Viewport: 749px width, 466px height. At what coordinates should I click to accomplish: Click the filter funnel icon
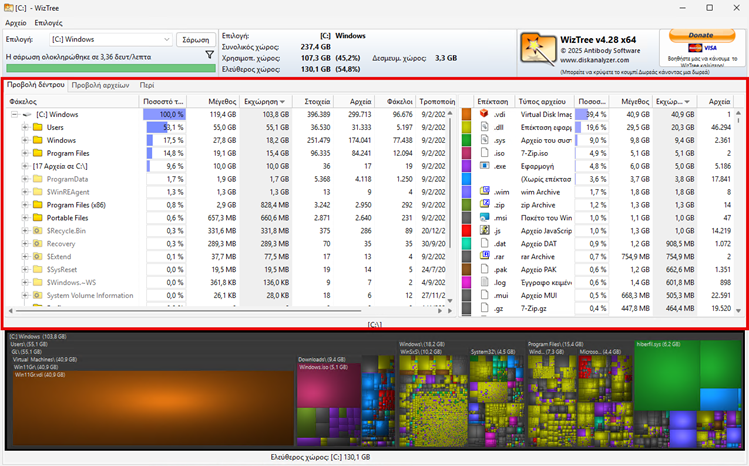210,55
